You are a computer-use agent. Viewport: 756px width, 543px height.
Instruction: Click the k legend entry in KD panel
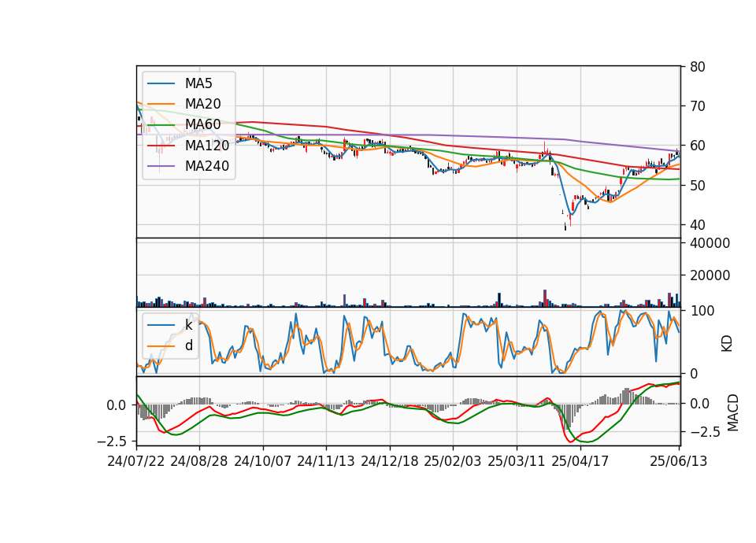click(188, 325)
